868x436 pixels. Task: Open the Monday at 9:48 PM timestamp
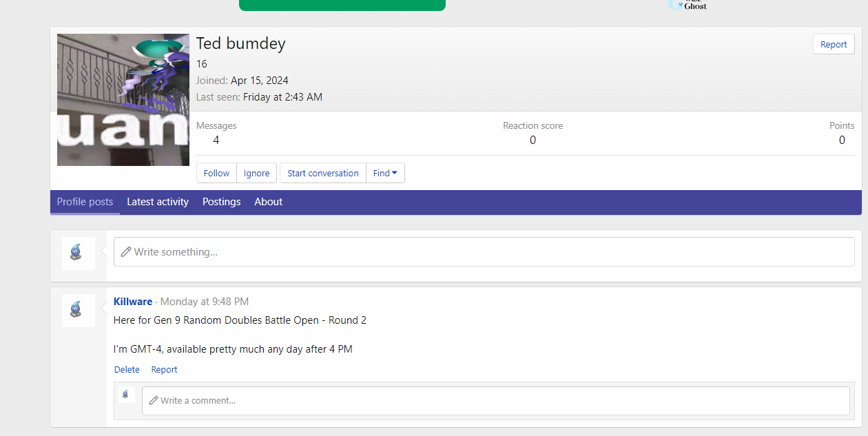(x=205, y=302)
